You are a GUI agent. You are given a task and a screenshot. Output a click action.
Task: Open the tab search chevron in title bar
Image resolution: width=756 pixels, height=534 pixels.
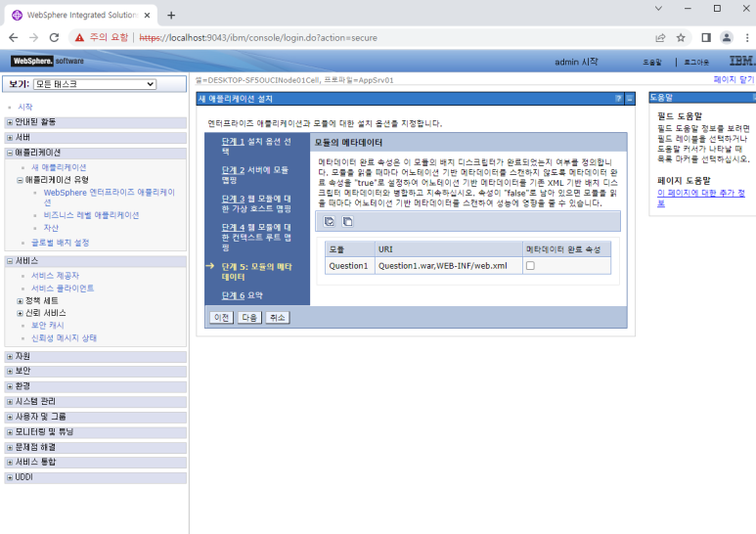[x=658, y=8]
